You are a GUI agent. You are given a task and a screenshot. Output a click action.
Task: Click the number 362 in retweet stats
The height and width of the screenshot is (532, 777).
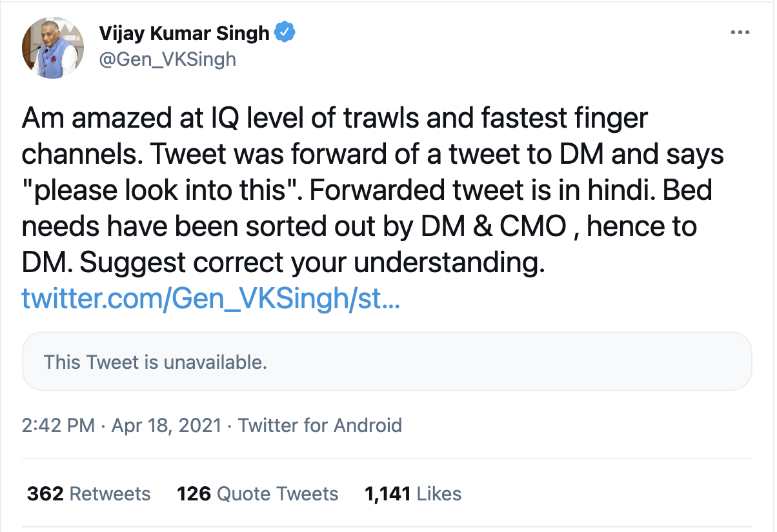click(45, 494)
